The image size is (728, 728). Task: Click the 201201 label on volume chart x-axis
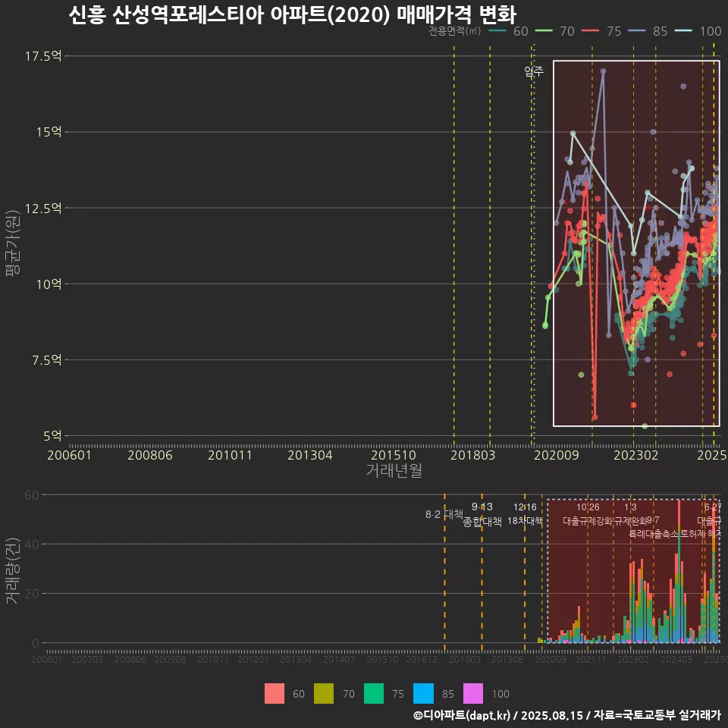253,659
